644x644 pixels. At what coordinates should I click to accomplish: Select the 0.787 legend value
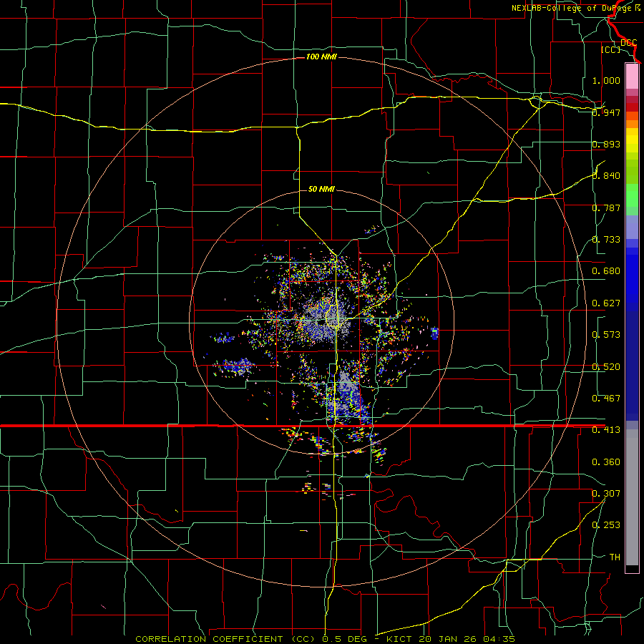[606, 208]
